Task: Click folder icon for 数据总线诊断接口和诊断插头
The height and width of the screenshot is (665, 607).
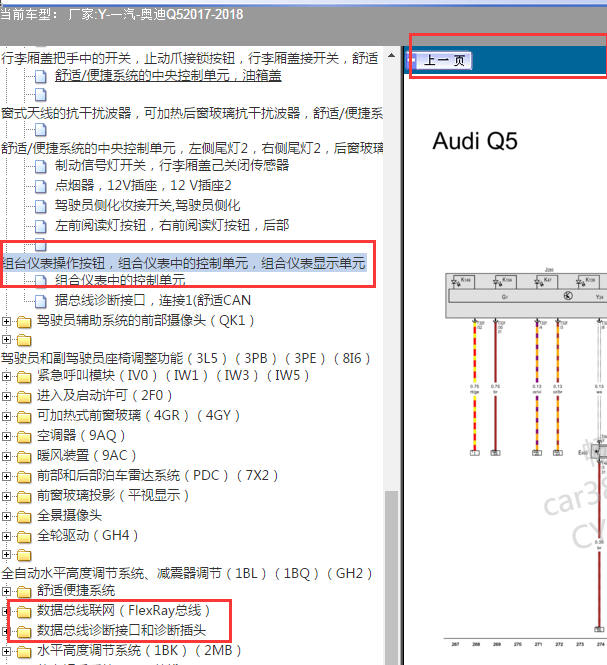Action: coord(24,631)
